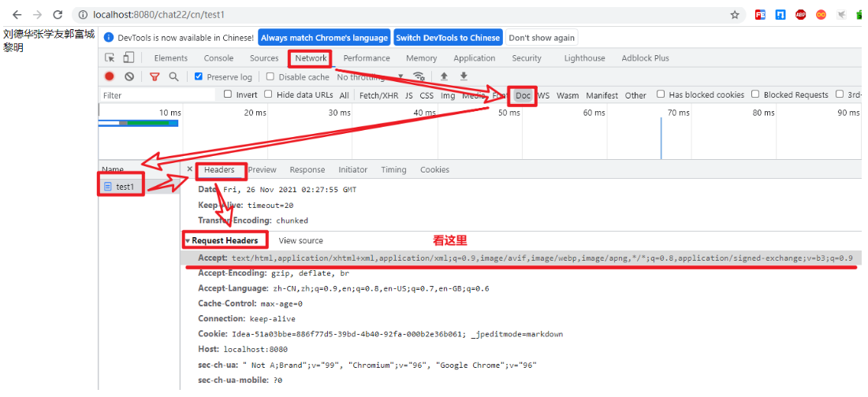Click the export HAR download arrow
The image size is (868, 397).
click(464, 76)
